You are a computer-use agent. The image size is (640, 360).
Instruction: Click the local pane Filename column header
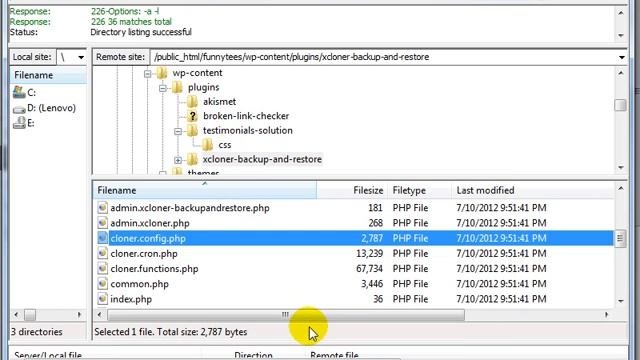[48, 76]
